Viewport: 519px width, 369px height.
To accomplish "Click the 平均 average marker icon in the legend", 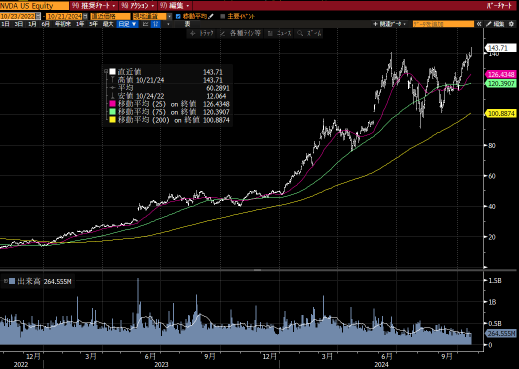I will [x=112, y=88].
